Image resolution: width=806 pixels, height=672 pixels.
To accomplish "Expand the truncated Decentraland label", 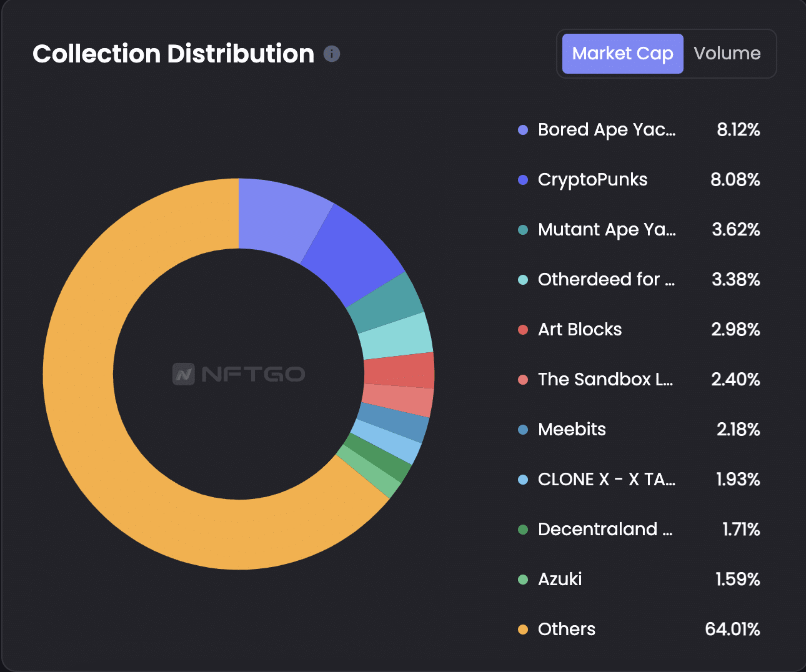I will point(605,530).
